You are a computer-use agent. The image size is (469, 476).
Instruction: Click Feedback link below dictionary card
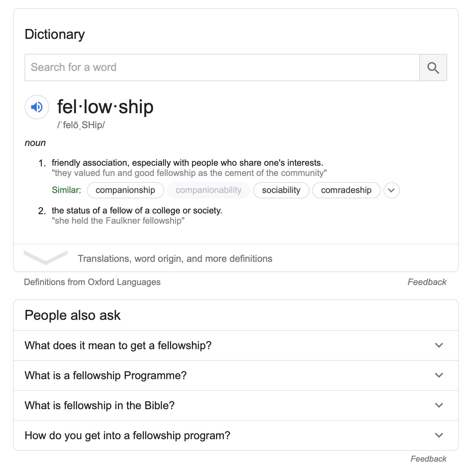coord(427,282)
